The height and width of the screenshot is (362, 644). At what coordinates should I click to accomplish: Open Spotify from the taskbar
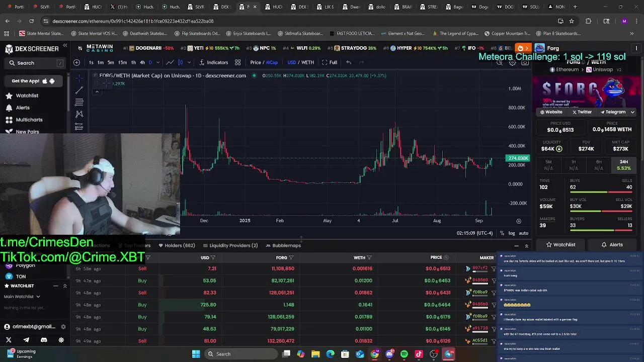(x=404, y=354)
